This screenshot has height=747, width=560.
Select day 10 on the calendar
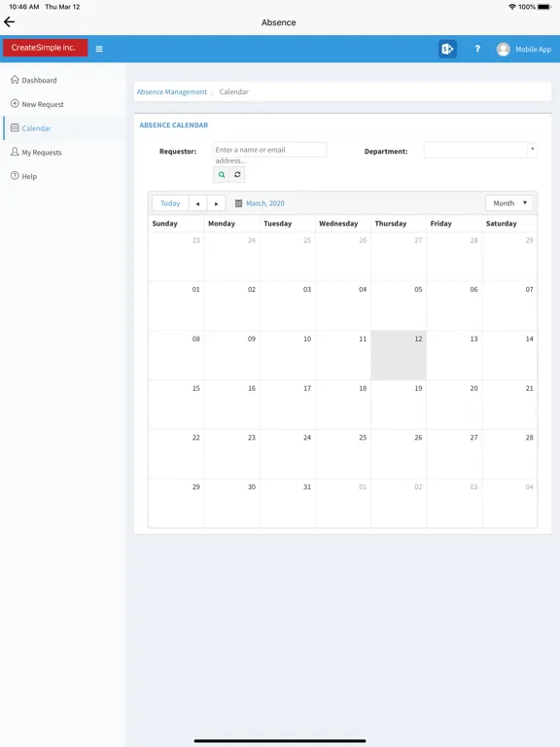click(288, 355)
